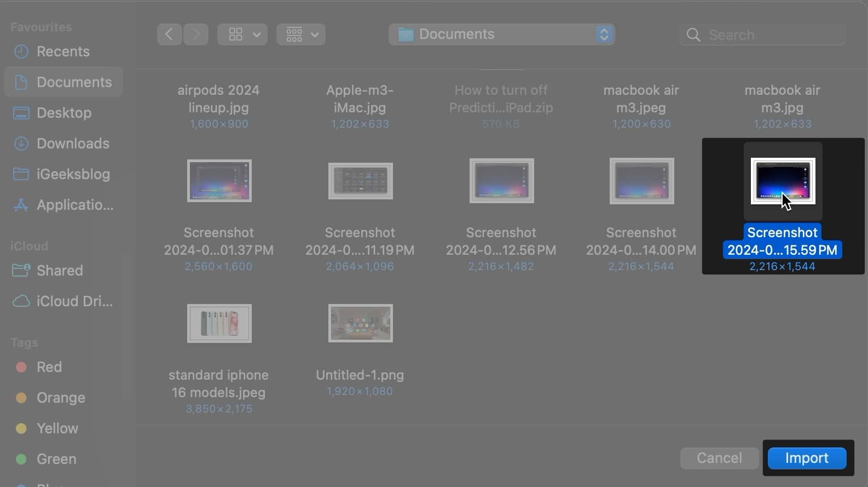The image size is (868, 487).
Task: Select the standard iphone 16 models thumbnail
Action: tap(219, 323)
